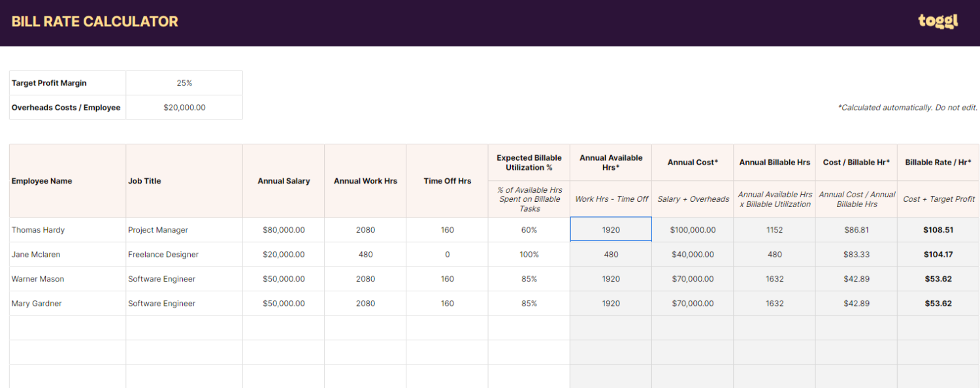The image size is (980, 388).
Task: Select Warner Mason's annual salary cell
Action: 284,279
